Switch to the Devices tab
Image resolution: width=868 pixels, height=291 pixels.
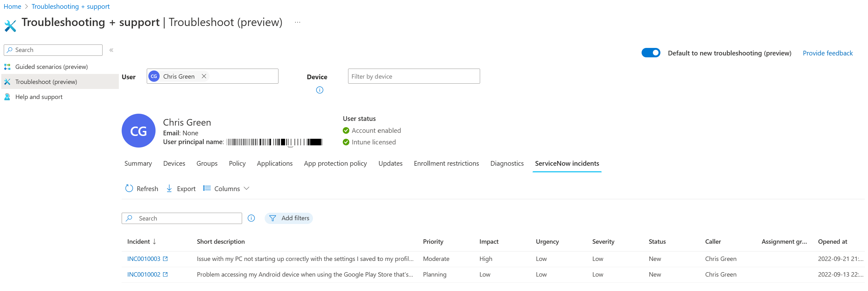coord(174,164)
